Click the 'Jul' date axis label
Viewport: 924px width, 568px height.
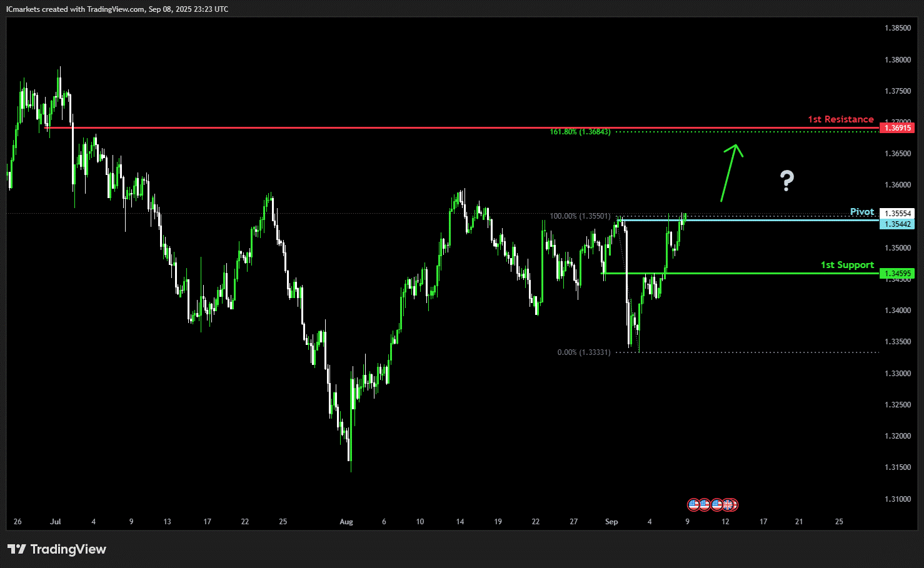pyautogui.click(x=56, y=522)
